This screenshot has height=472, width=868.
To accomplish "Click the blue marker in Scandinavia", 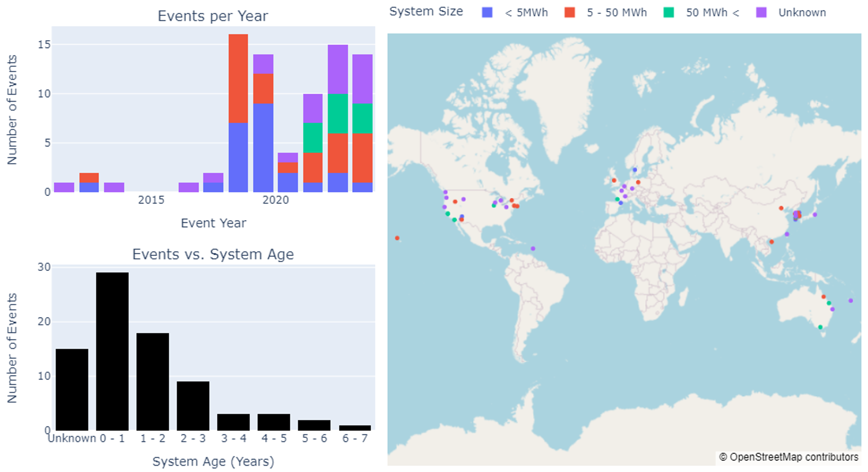I will point(635,169).
